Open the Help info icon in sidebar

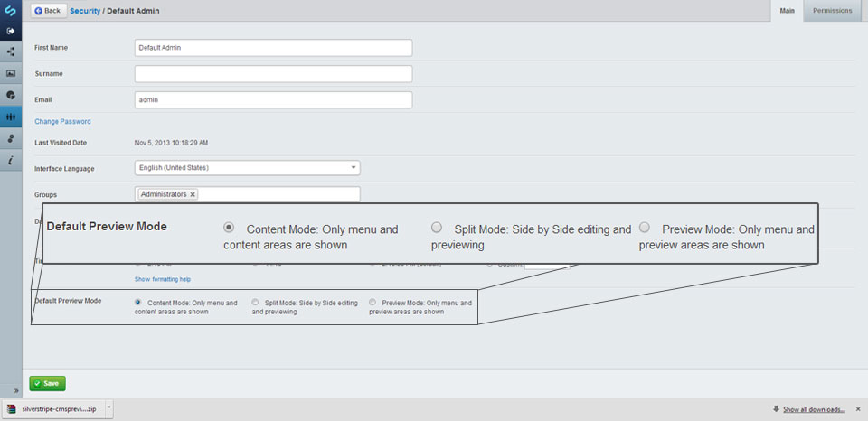[11, 160]
